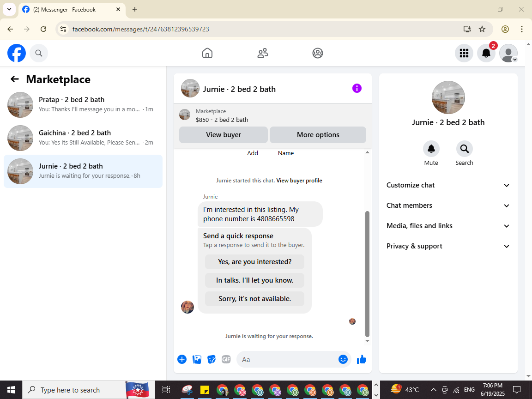
Task: Choose a GIF icon in composer
Action: 226,359
